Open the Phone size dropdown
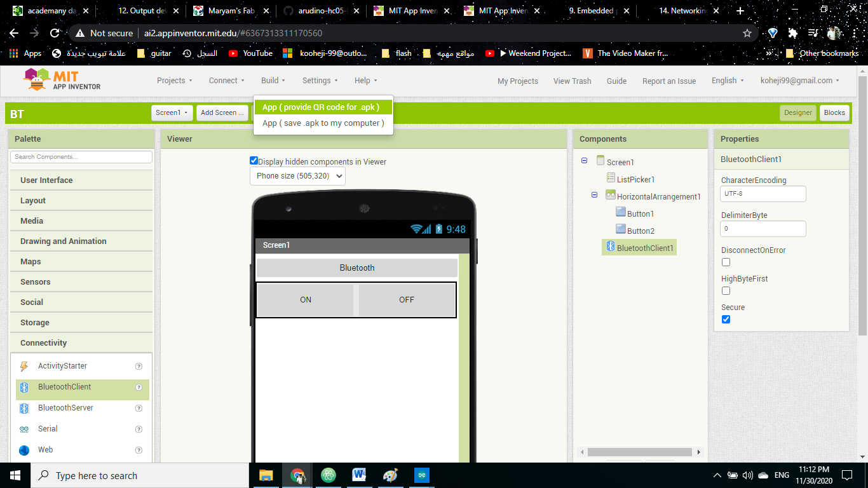Screen dimensions: 868x488 point(297,176)
